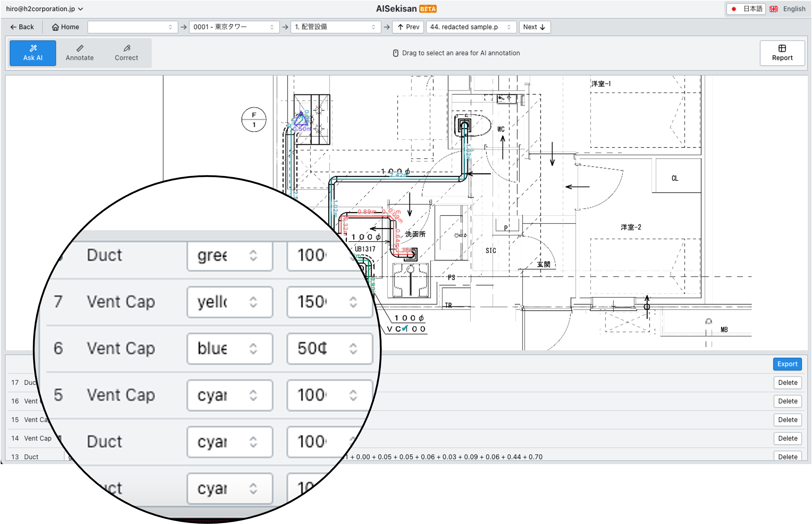The width and height of the screenshot is (812, 524).
Task: Click the UK flag icon next to English
Action: (x=773, y=9)
